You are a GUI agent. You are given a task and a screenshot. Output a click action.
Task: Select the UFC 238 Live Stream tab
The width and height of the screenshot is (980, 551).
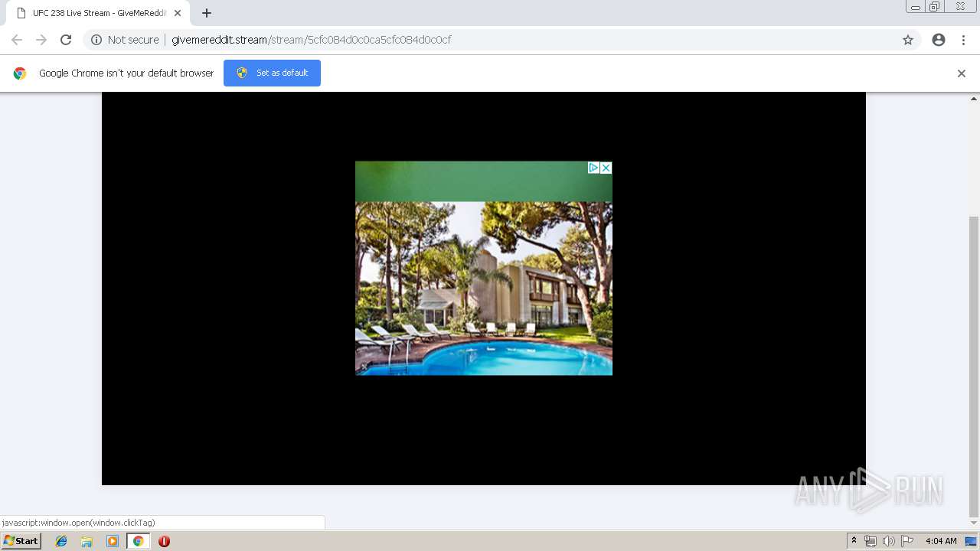[98, 13]
